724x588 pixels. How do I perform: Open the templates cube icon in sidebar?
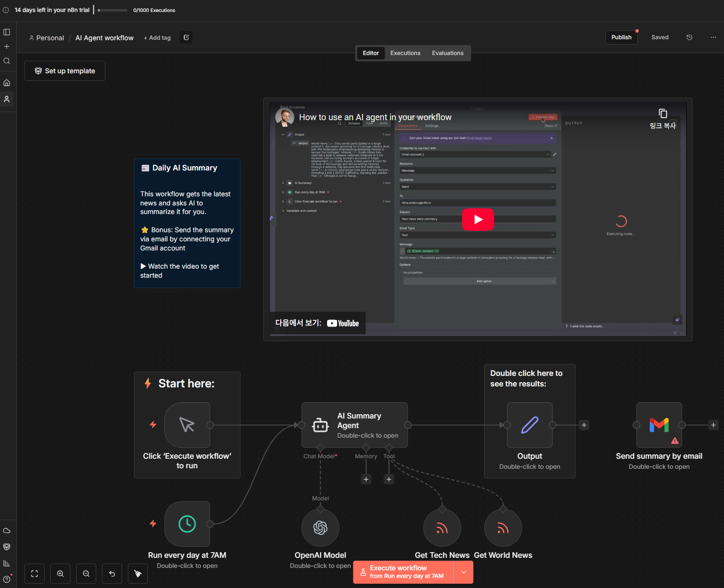pos(7,547)
